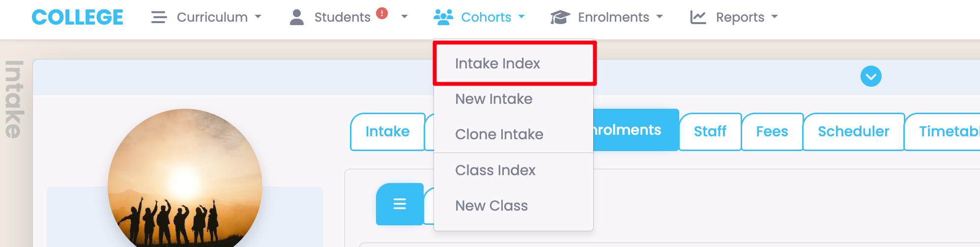Image resolution: width=980 pixels, height=247 pixels.
Task: Click the Reports chart icon
Action: click(698, 17)
